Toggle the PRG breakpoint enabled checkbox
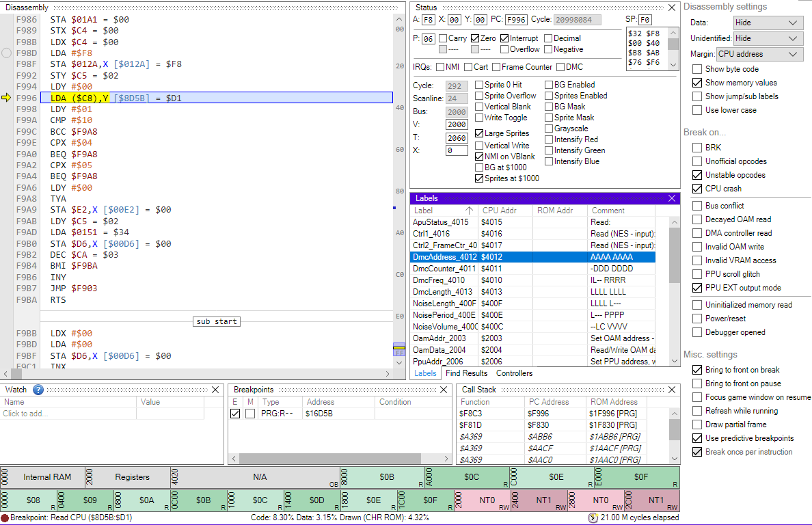 coord(235,414)
